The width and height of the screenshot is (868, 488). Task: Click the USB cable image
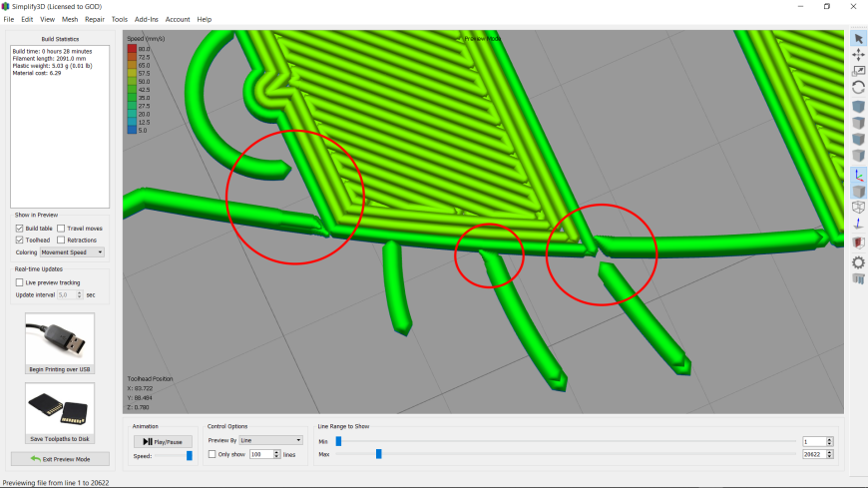pos(60,339)
